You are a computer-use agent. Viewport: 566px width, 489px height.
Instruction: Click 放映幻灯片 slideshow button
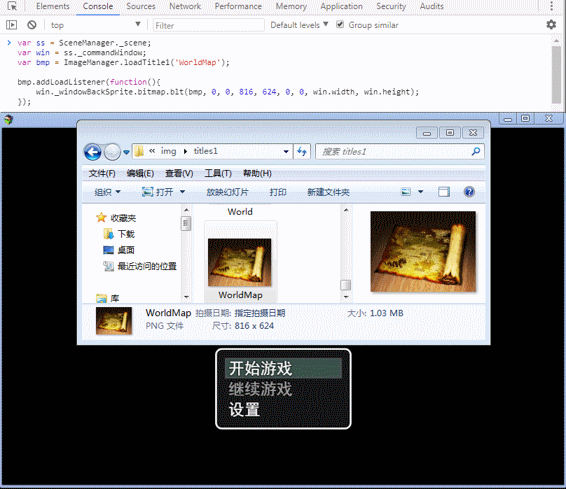click(x=227, y=192)
